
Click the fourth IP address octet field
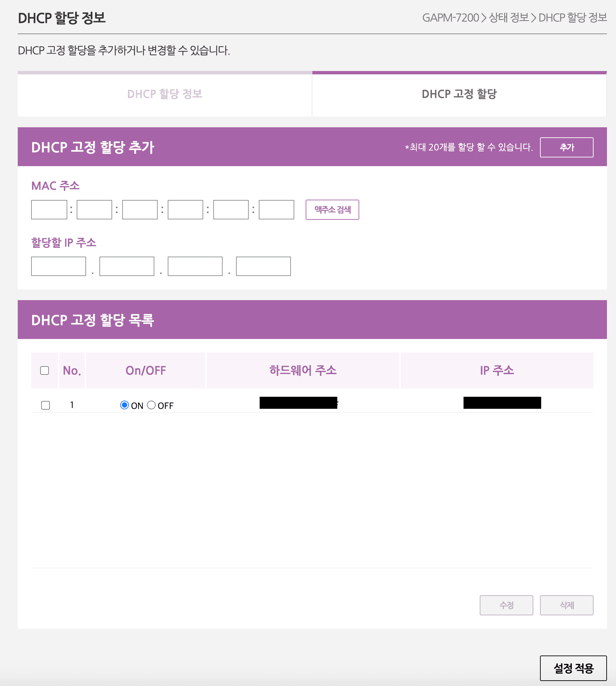[263, 267]
